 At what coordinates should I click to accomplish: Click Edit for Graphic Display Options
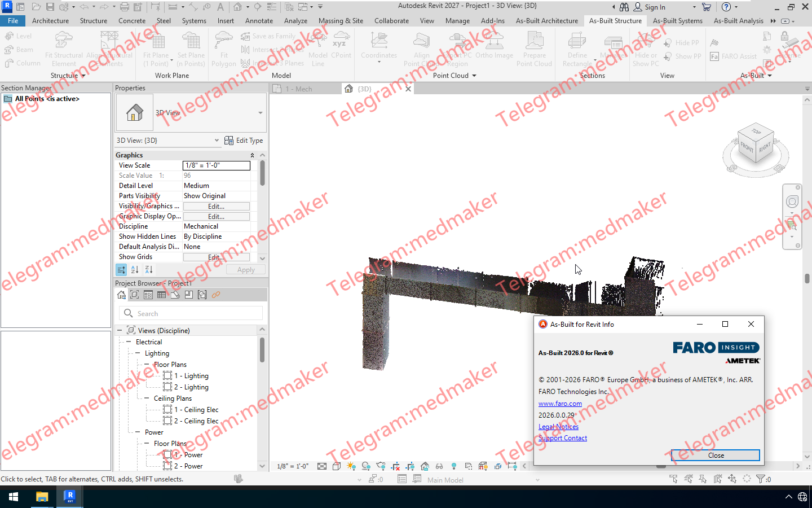(x=217, y=217)
